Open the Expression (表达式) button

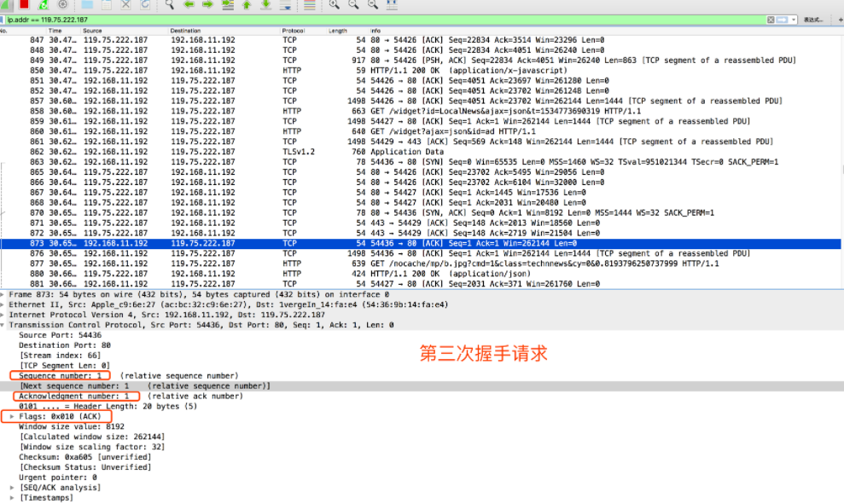click(x=813, y=20)
